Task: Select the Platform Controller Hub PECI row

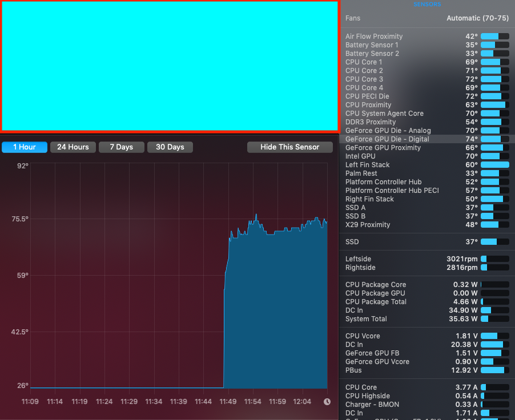Action: coord(427,191)
